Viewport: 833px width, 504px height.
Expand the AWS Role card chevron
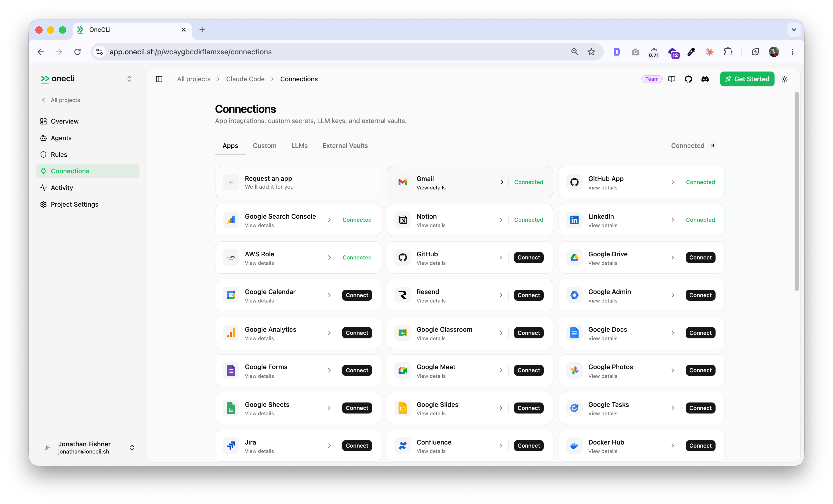pos(329,258)
